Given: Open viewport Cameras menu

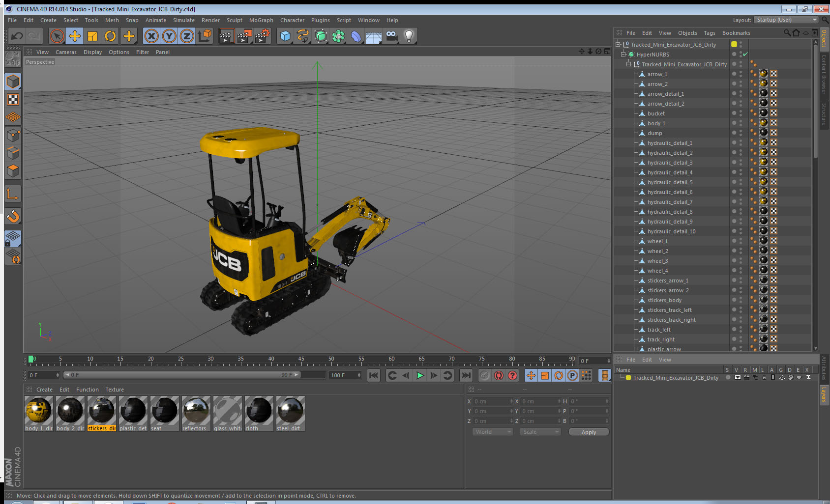Looking at the screenshot, I should 66,52.
